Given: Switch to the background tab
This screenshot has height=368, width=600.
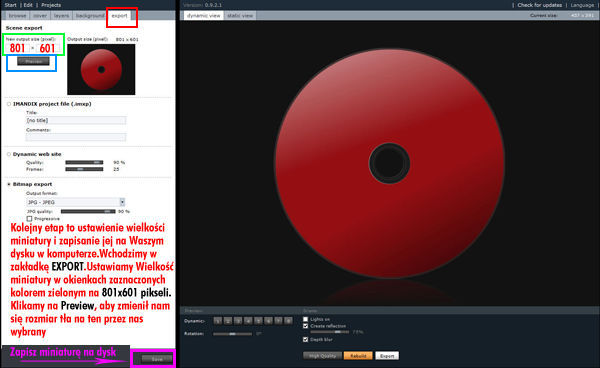Looking at the screenshot, I should 90,16.
